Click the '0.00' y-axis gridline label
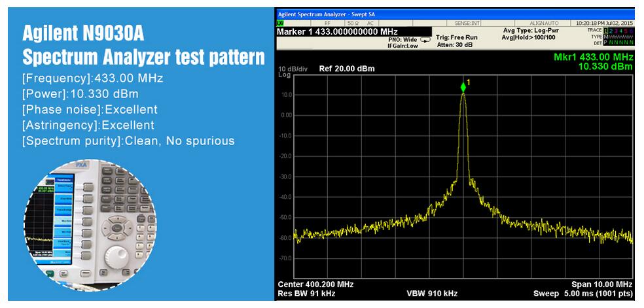The height and width of the screenshot is (308, 644). (286, 115)
